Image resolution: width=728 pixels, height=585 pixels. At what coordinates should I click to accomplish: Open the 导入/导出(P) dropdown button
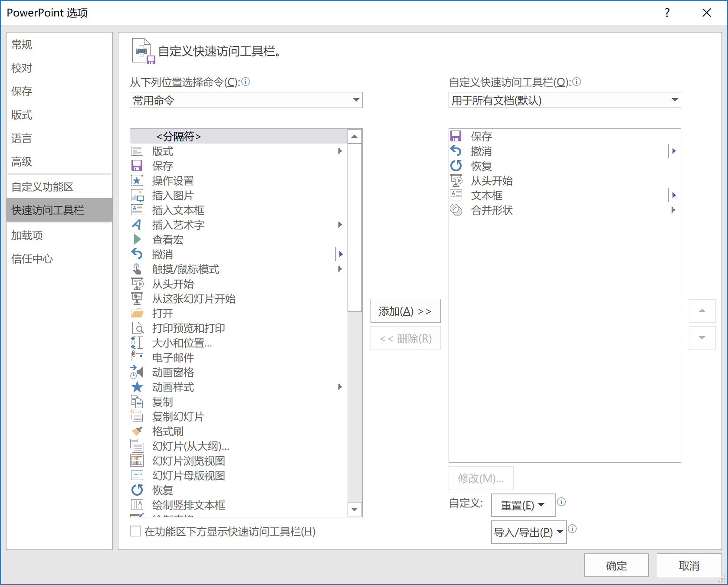click(x=529, y=532)
